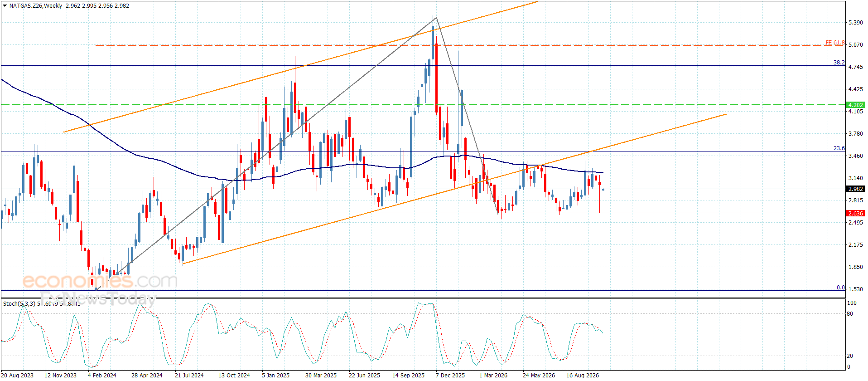Select the 16 Aug 2026 date label

tap(582, 375)
